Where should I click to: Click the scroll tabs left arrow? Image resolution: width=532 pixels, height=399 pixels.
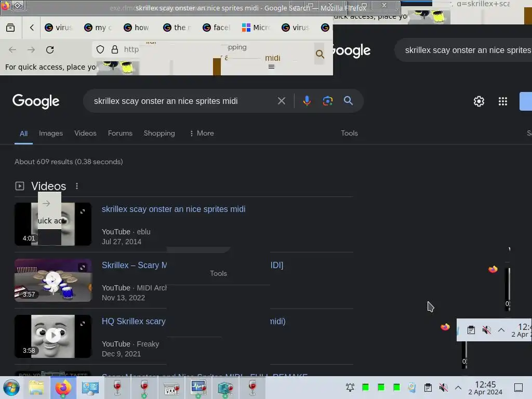click(x=32, y=28)
